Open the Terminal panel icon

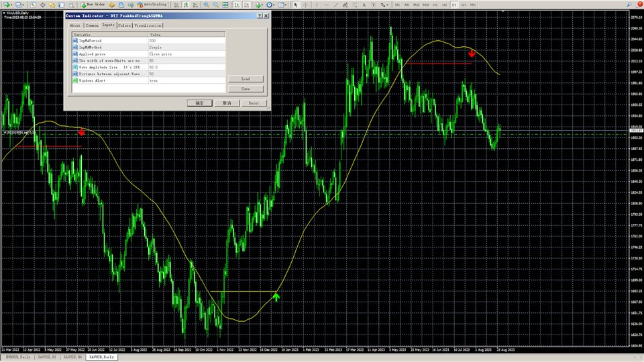point(61,5)
